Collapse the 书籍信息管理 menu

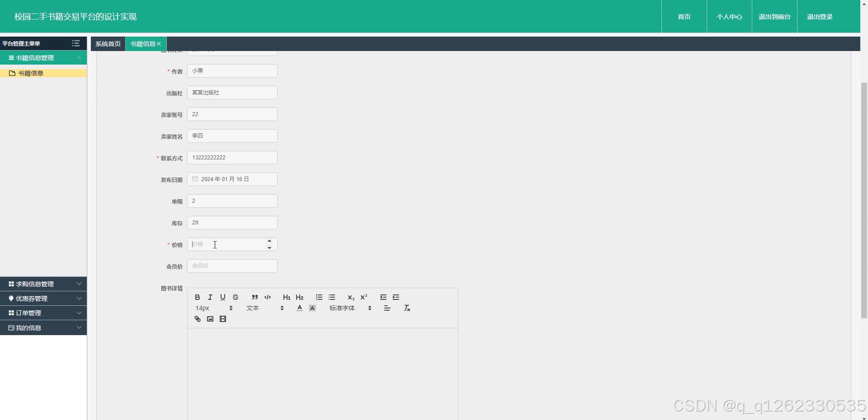tap(43, 58)
